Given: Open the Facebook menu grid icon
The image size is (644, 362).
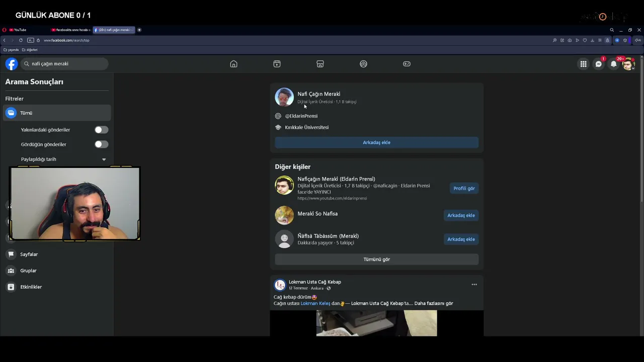Looking at the screenshot, I should 583,64.
